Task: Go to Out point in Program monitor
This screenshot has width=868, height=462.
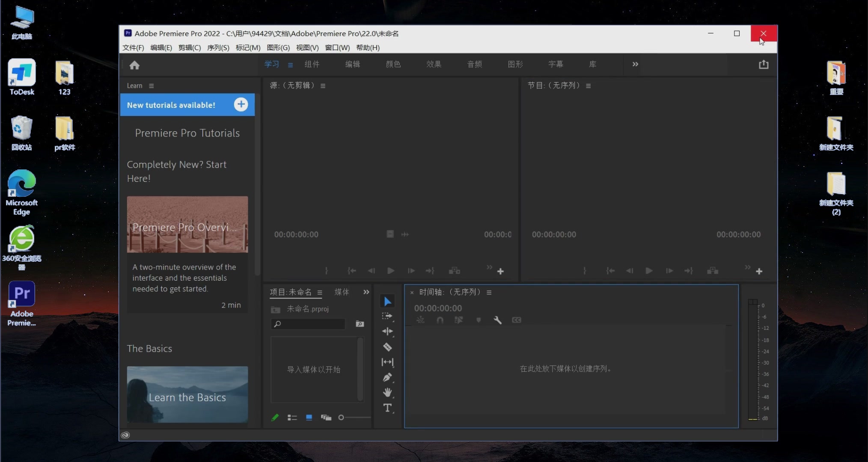Action: (x=689, y=271)
